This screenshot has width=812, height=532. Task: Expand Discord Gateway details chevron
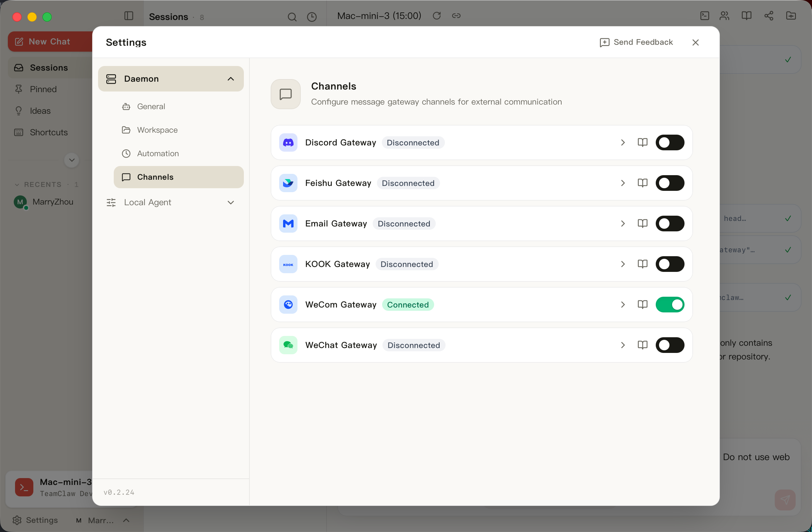tap(623, 142)
